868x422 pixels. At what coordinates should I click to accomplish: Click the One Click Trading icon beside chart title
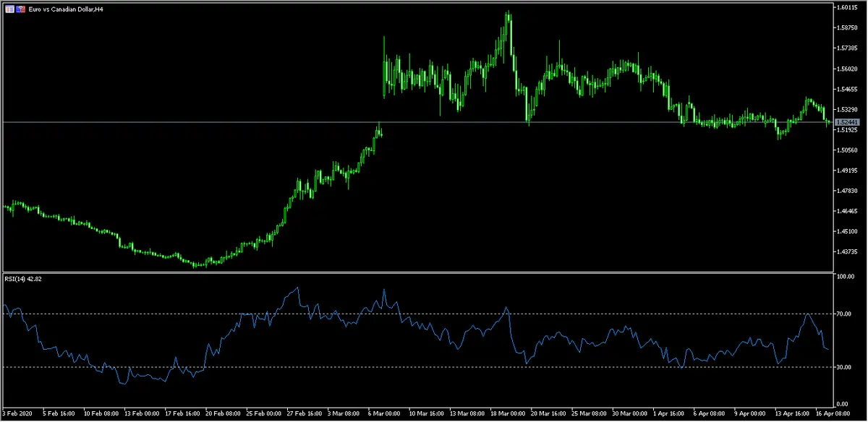[20, 9]
